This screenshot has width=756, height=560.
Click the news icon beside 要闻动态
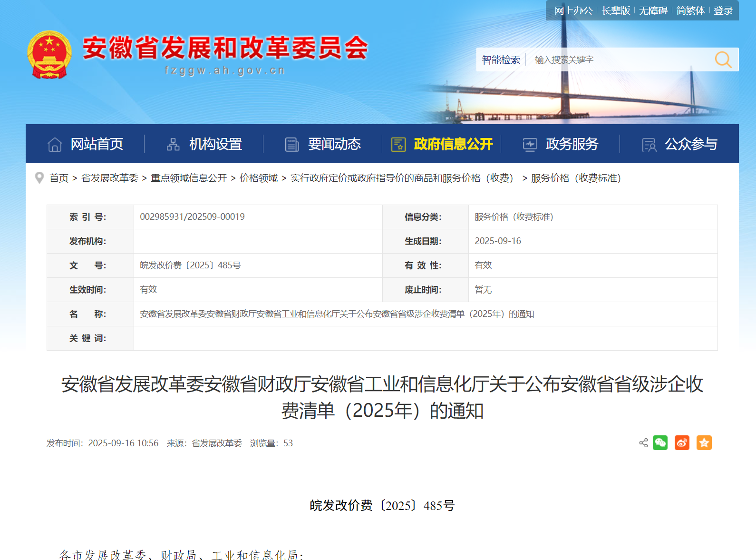pyautogui.click(x=292, y=144)
